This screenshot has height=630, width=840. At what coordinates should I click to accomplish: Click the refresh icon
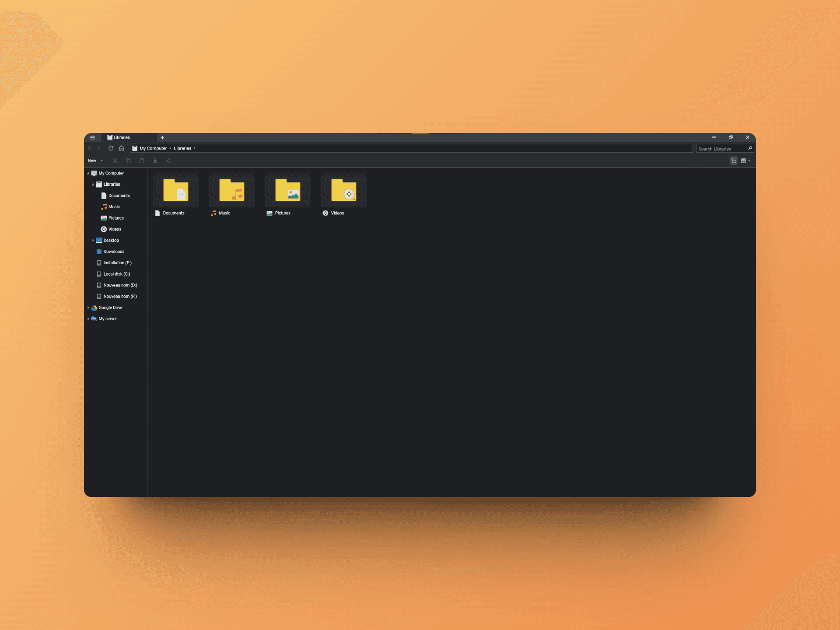(x=111, y=148)
